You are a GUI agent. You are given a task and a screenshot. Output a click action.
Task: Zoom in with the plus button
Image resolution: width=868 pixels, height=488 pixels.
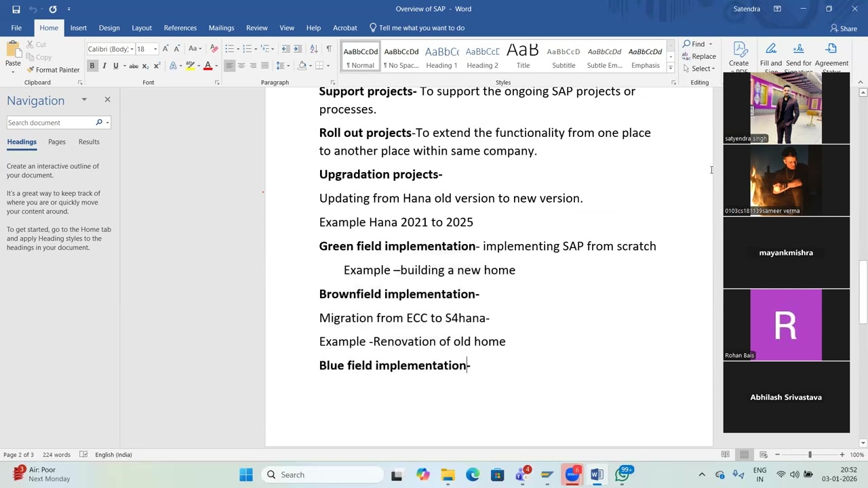click(x=842, y=455)
